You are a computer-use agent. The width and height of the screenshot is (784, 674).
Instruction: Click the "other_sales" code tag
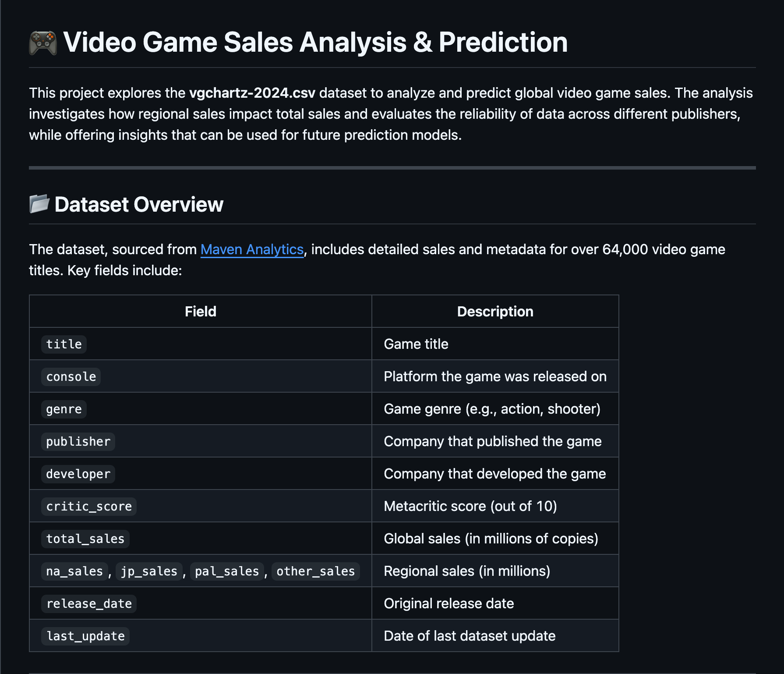(315, 571)
